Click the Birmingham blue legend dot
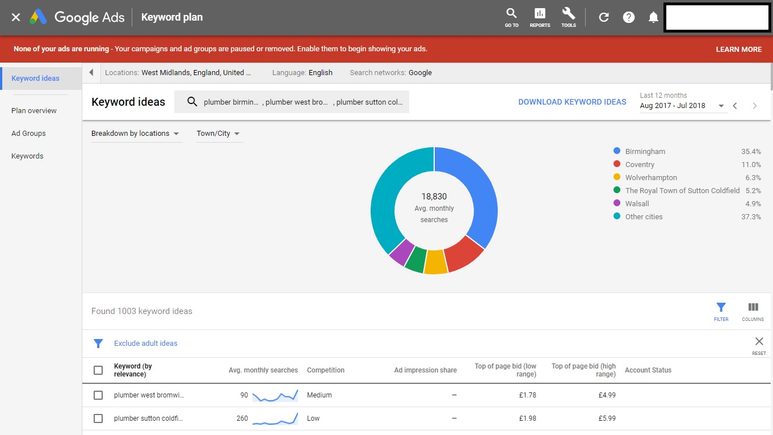Screen dimensions: 773x435 click(617, 151)
